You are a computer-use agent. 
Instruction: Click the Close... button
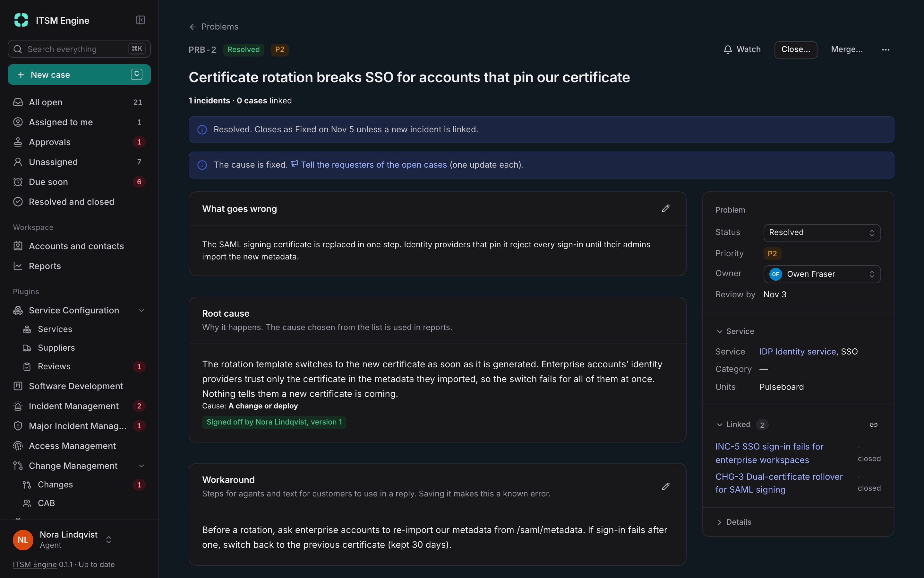(796, 50)
